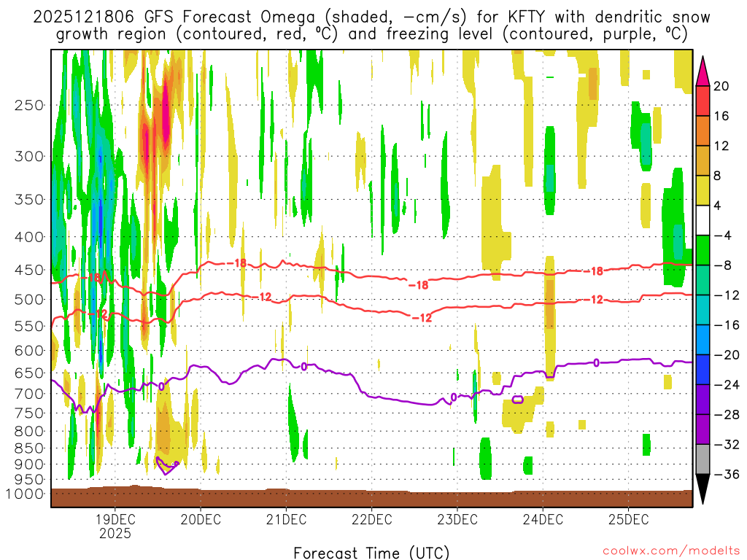Image resolution: width=747 pixels, height=560 pixels.
Task: Click the bright green colorbar segment between -4 and -8
Action: (x=703, y=251)
